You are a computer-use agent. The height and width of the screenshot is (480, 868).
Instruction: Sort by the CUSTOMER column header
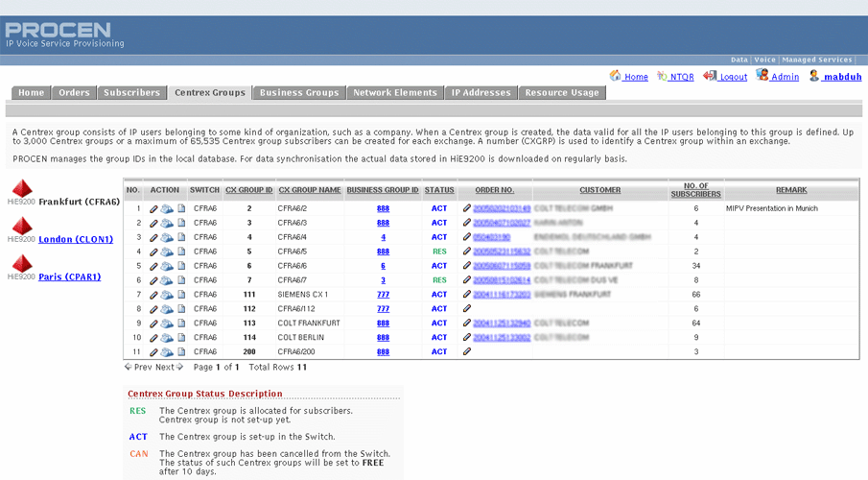pyautogui.click(x=599, y=190)
